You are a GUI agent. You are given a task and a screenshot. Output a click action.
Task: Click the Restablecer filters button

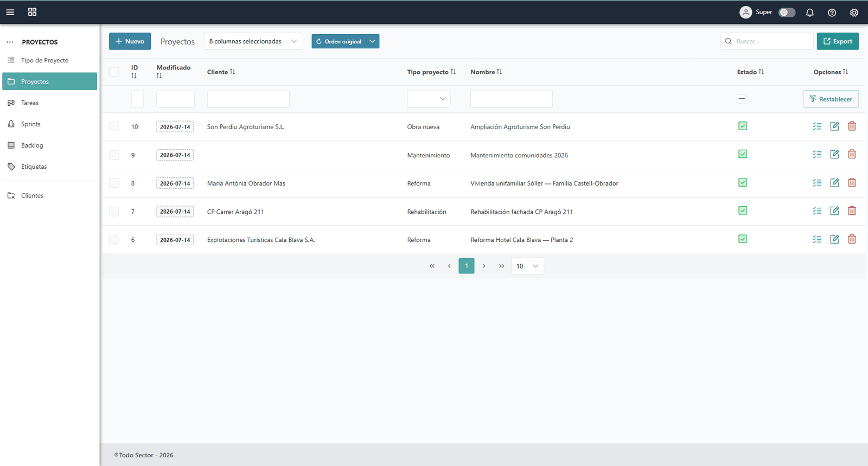(x=831, y=99)
